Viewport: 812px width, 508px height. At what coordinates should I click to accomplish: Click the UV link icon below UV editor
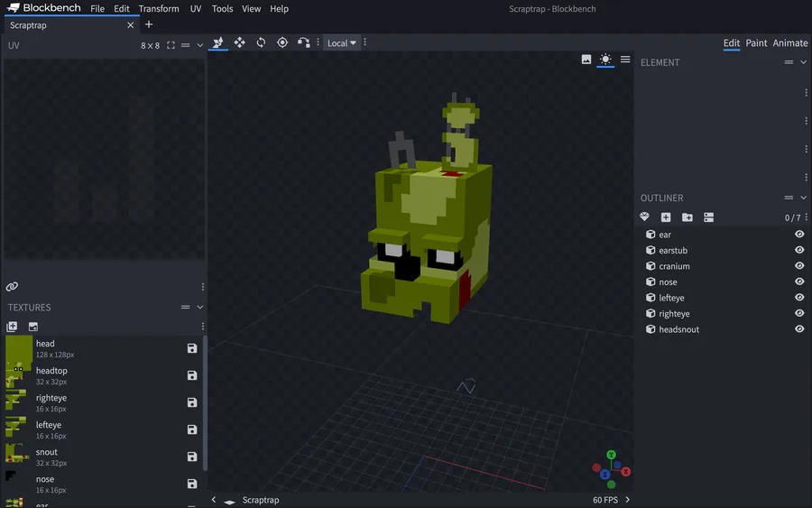12,286
